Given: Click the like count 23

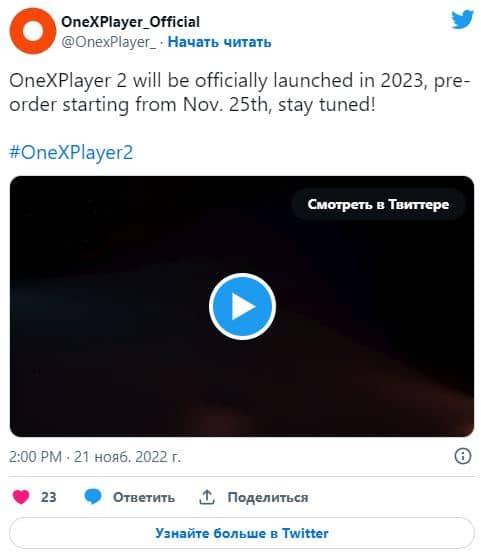Looking at the screenshot, I should [x=48, y=497].
